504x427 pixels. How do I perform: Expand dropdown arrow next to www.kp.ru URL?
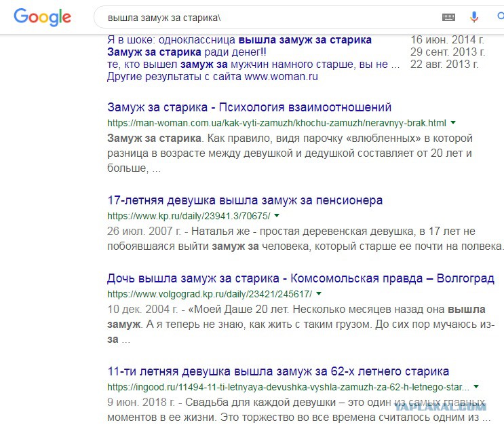pyautogui.click(x=277, y=216)
